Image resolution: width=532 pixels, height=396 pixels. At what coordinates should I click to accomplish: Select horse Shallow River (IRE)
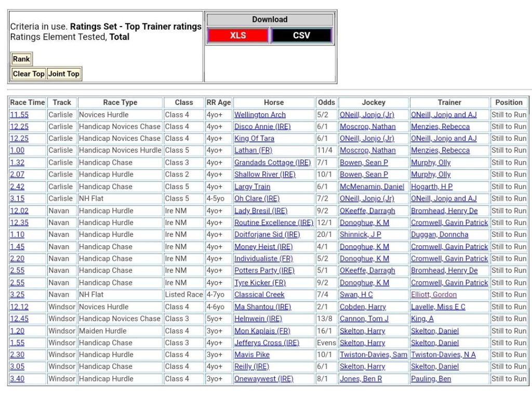tap(264, 175)
